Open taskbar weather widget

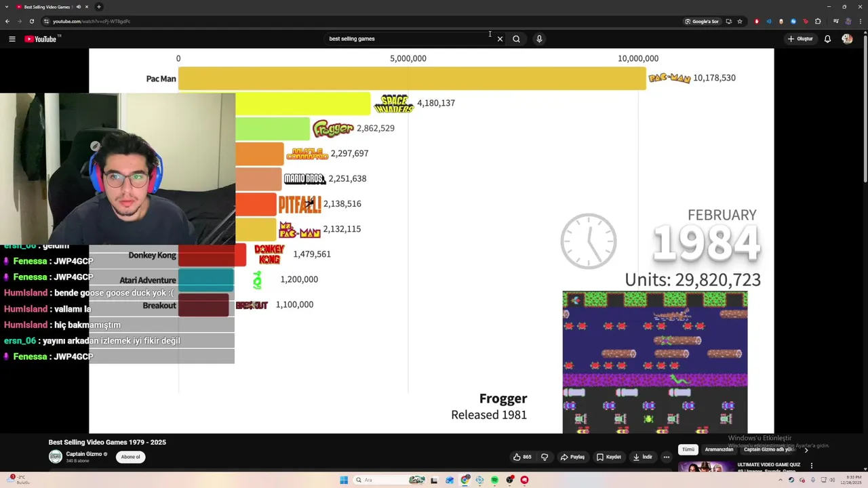[17, 480]
